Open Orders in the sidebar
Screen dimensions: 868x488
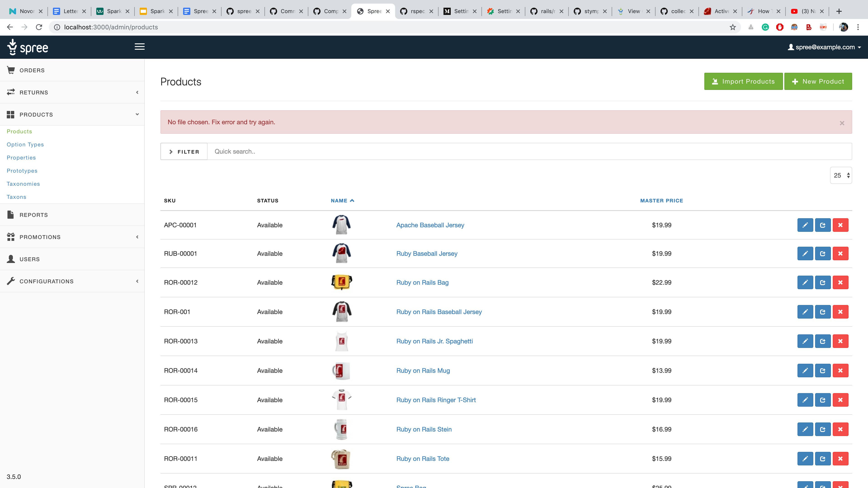(x=72, y=70)
